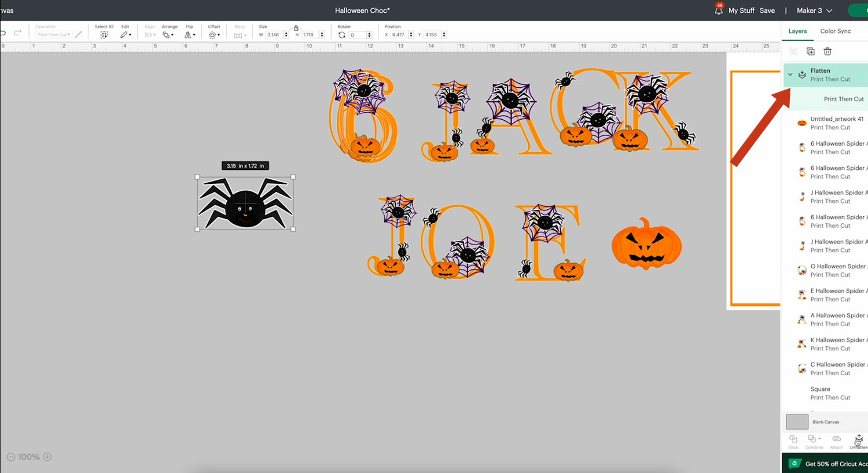Switch to the Color Sync tab
The height and width of the screenshot is (473, 868).
coord(835,31)
